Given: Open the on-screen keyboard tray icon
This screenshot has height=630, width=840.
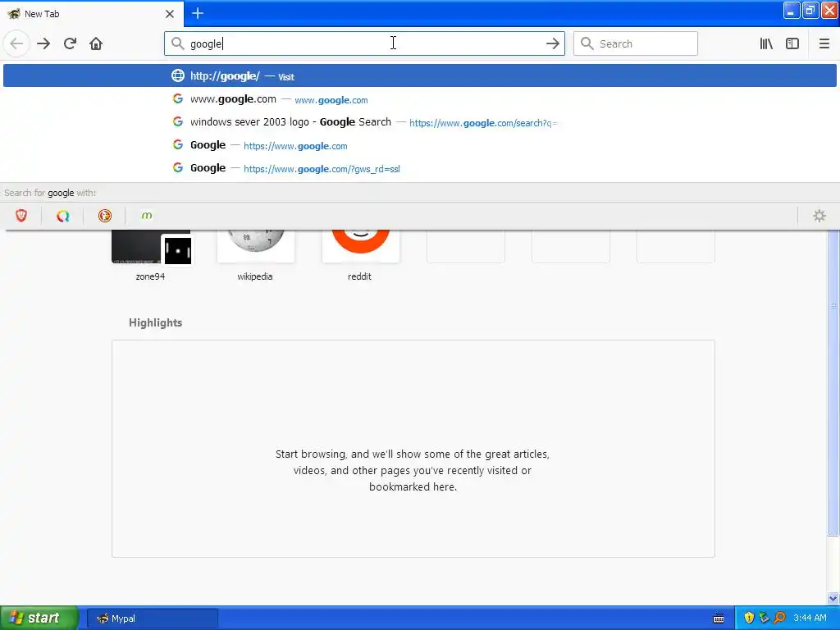Looking at the screenshot, I should pyautogui.click(x=719, y=619).
